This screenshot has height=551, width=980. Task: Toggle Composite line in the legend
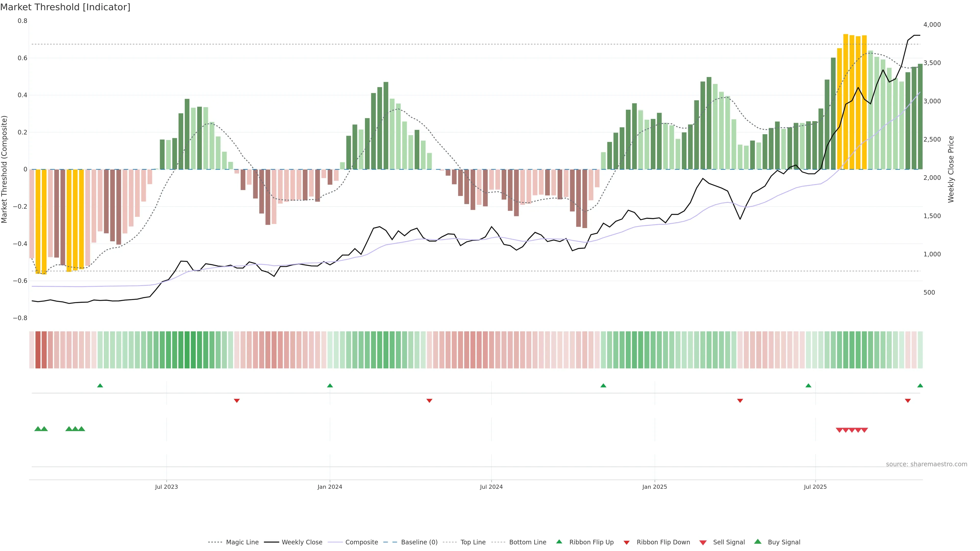[x=361, y=542]
